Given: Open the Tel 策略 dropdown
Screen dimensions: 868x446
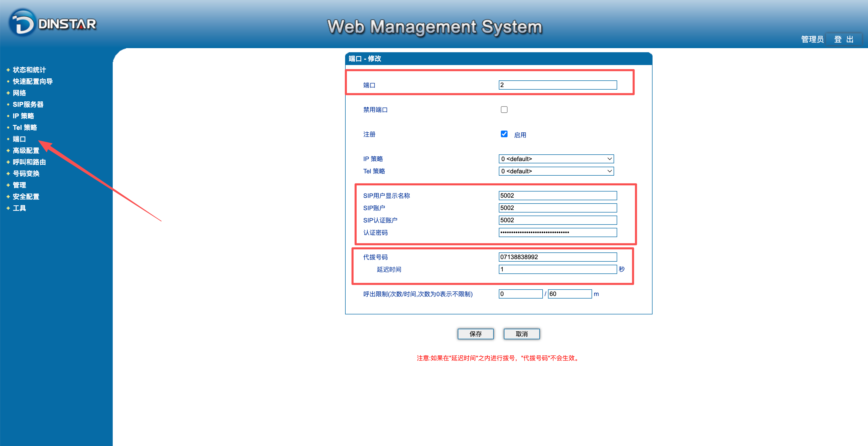Looking at the screenshot, I should coord(556,171).
